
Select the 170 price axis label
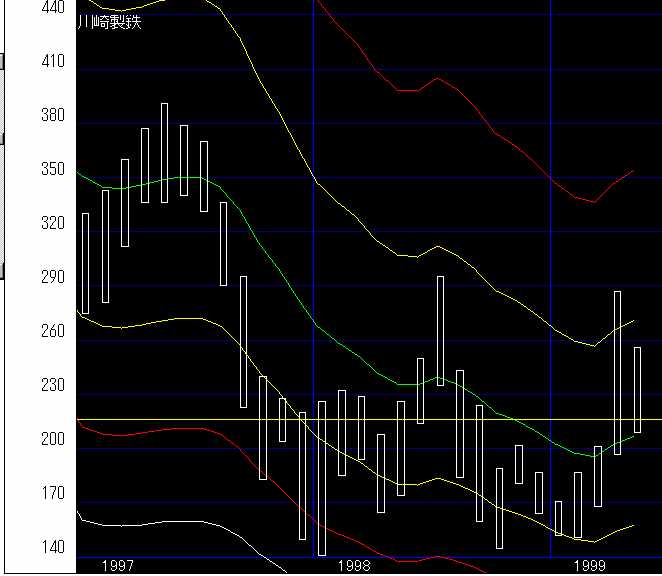pyautogui.click(x=52, y=493)
